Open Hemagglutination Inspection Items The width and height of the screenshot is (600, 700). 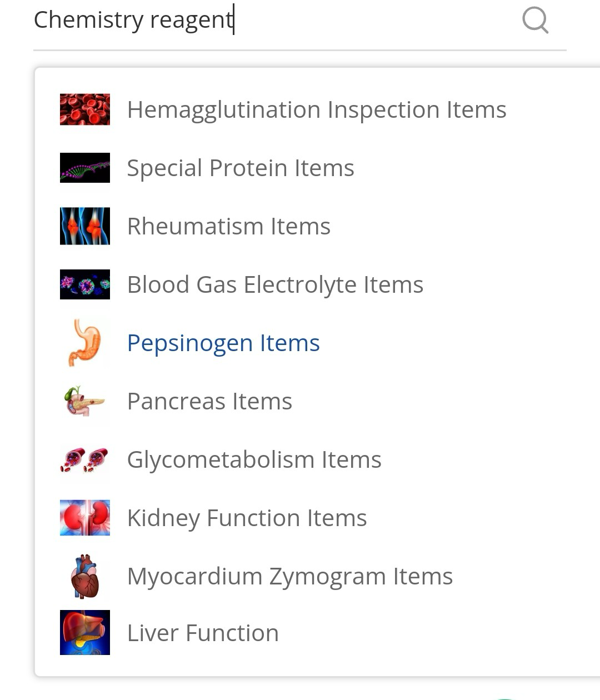tap(316, 109)
